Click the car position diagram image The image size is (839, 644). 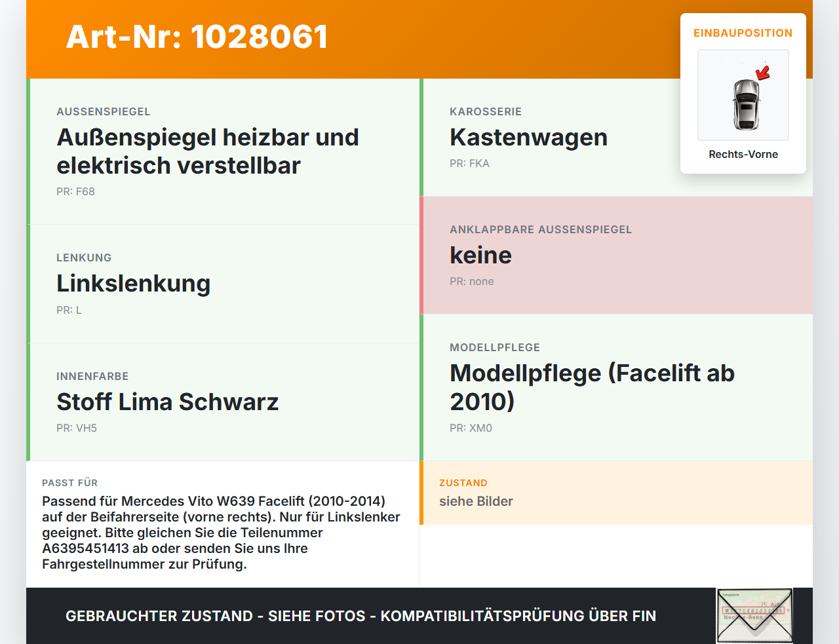pos(743,95)
